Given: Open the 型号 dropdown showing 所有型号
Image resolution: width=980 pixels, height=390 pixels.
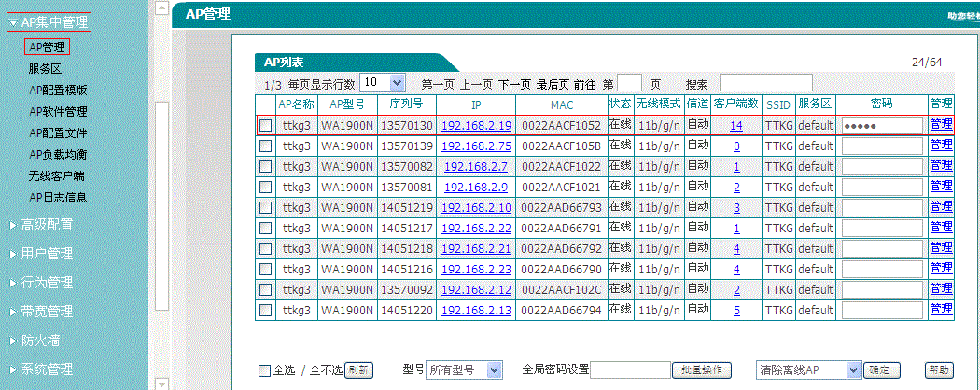Looking at the screenshot, I should click(465, 370).
